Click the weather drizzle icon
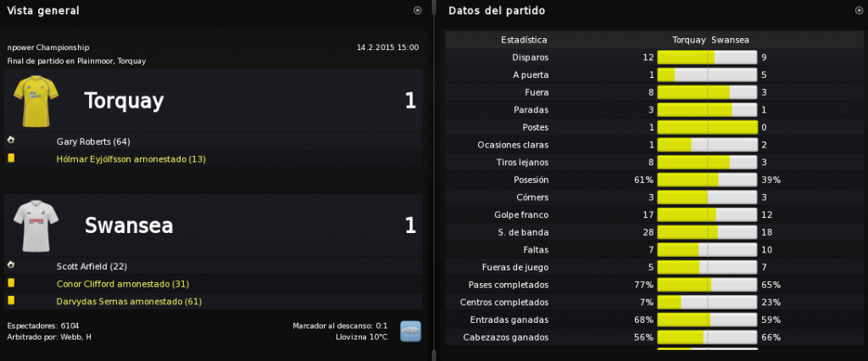Image resolution: width=868 pixels, height=361 pixels. point(411,331)
